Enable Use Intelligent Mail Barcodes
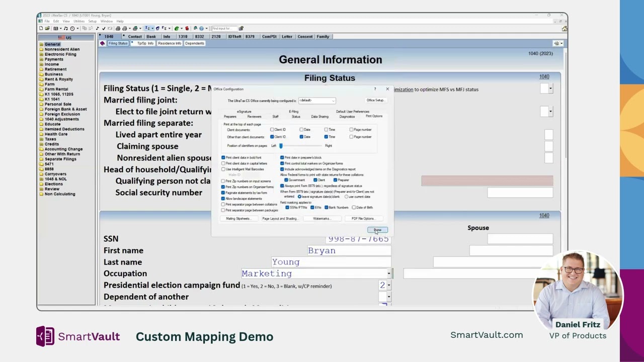This screenshot has height=362, width=644. (223, 169)
